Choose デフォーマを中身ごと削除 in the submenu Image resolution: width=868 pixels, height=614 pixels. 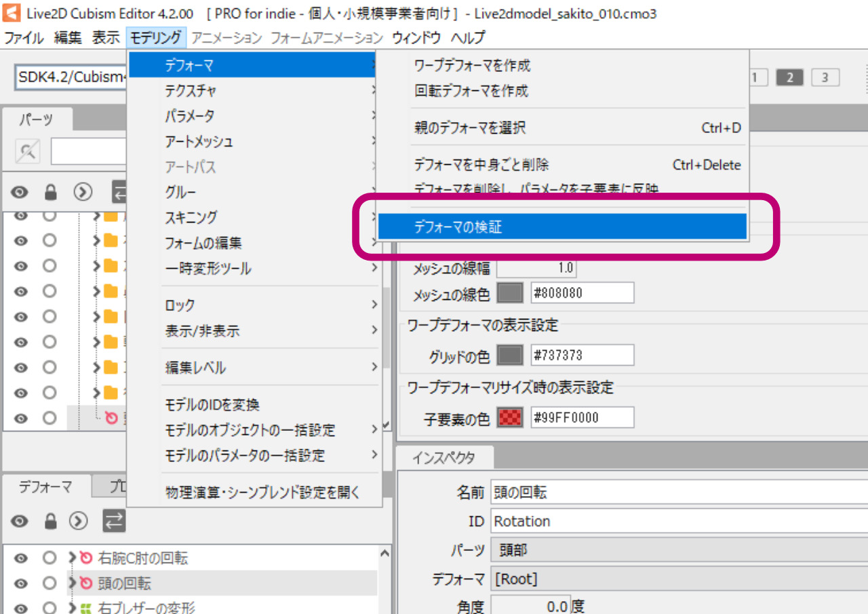[562, 165]
